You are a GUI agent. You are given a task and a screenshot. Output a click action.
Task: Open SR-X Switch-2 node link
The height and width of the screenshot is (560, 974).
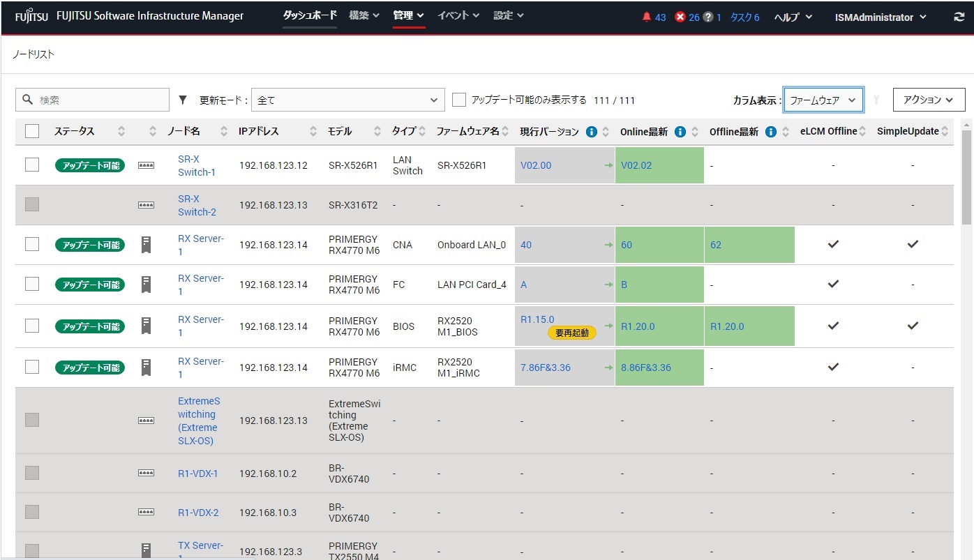tap(197, 205)
